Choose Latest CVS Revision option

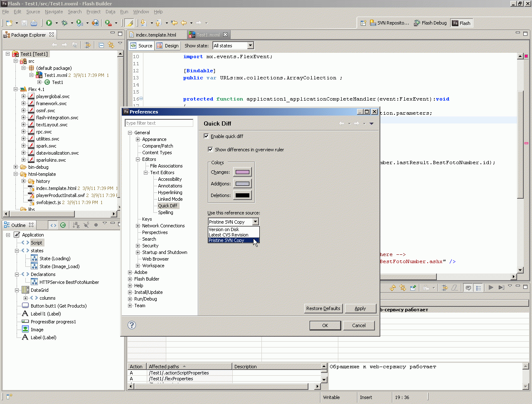(x=234, y=235)
